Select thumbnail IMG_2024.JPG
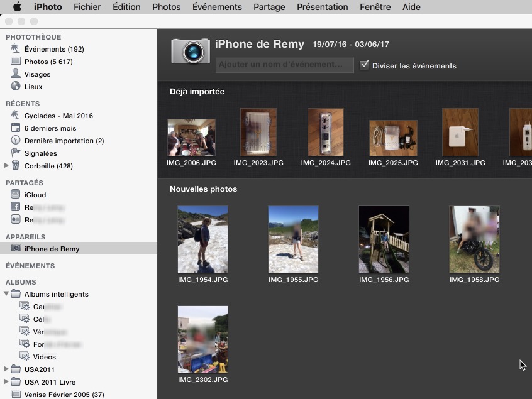532x399 pixels. click(x=325, y=132)
